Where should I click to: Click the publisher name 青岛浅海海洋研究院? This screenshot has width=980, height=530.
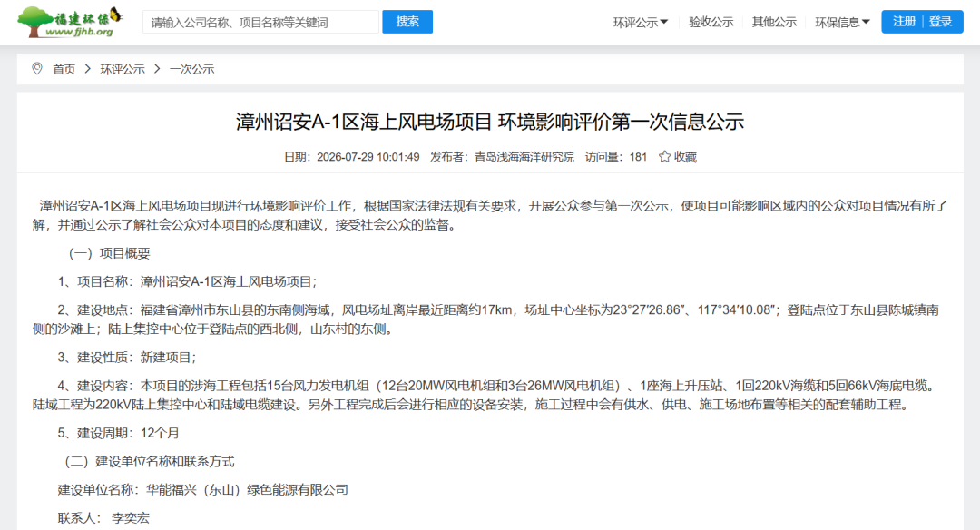[524, 157]
